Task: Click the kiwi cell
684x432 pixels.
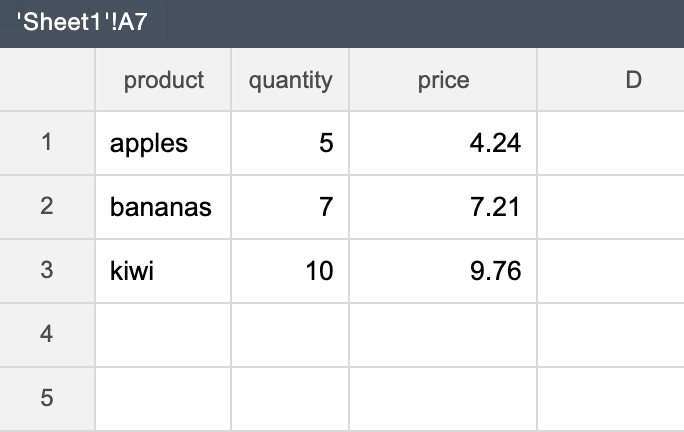Action: click(163, 271)
